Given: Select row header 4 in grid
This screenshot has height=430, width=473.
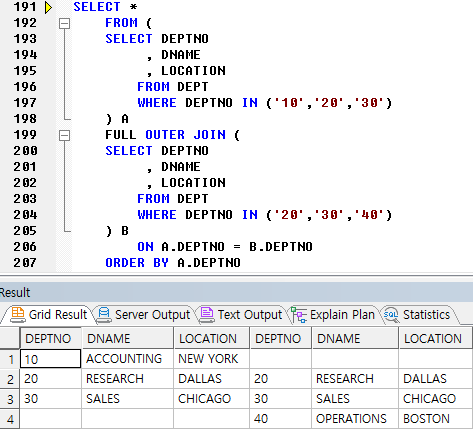Looking at the screenshot, I should point(10,419).
